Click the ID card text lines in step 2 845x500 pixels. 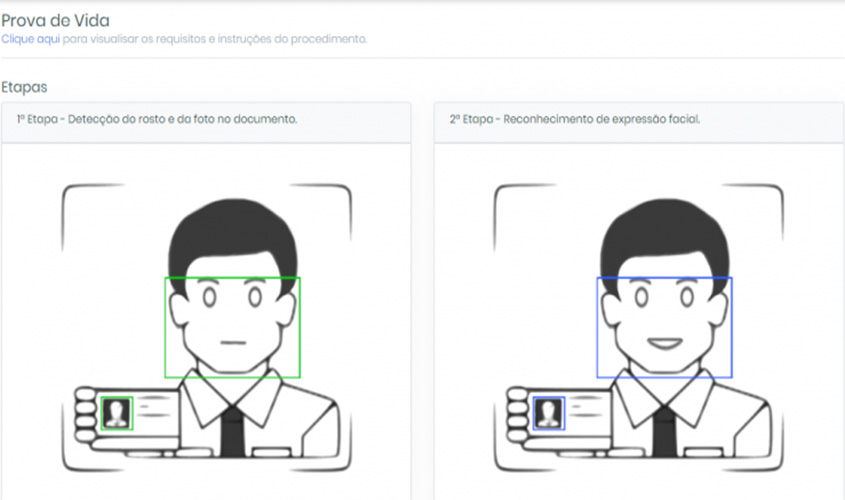[x=585, y=406]
